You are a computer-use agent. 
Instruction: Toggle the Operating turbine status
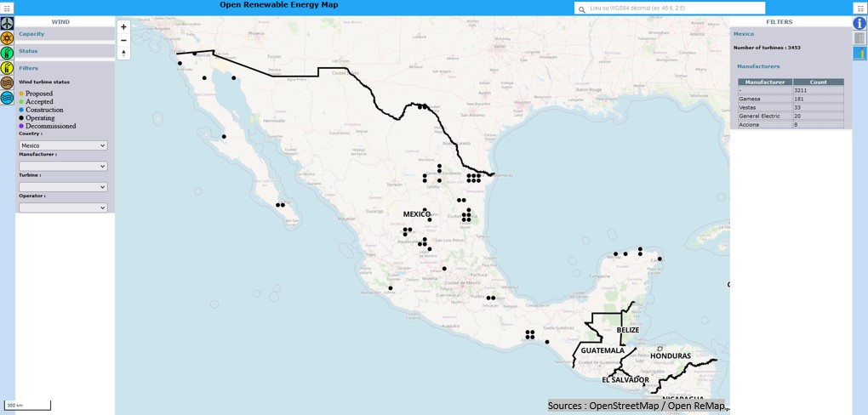click(39, 118)
